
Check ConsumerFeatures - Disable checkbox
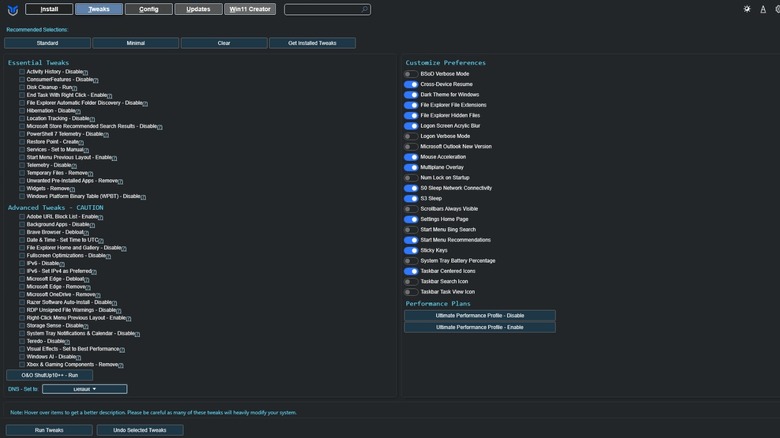pyautogui.click(x=22, y=80)
